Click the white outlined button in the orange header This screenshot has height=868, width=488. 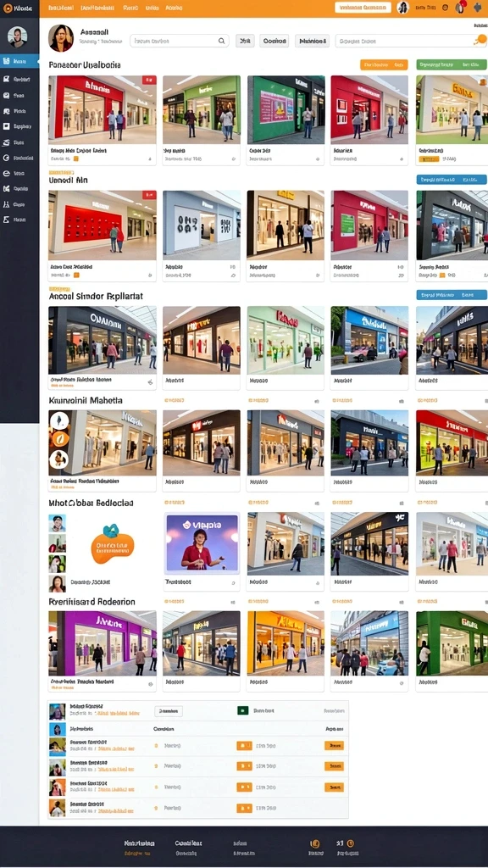pyautogui.click(x=363, y=8)
